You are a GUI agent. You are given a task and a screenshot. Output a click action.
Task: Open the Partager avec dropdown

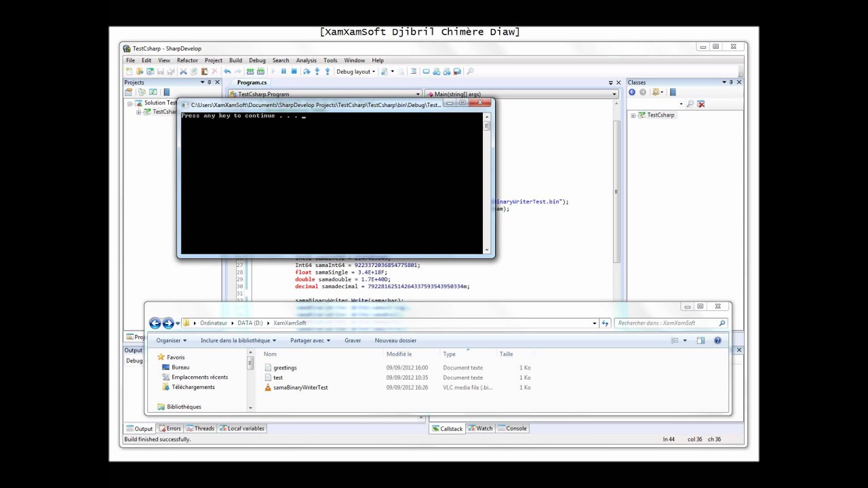click(x=310, y=340)
